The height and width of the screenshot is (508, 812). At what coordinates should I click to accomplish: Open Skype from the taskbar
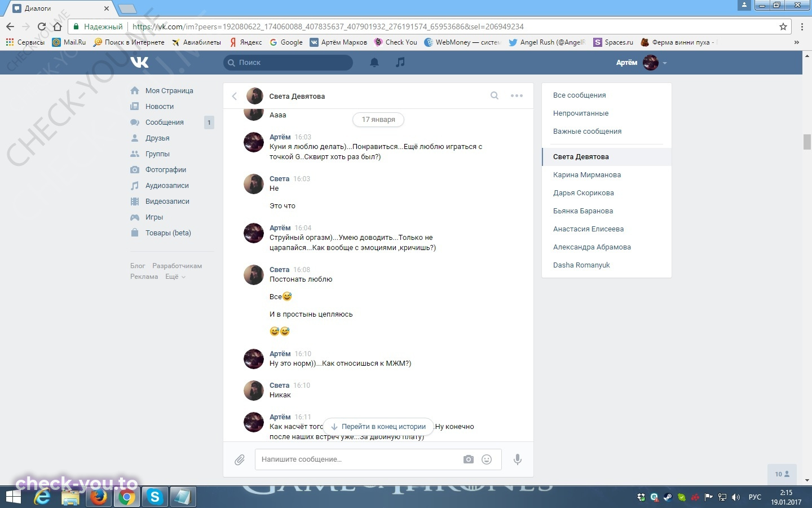tap(155, 497)
